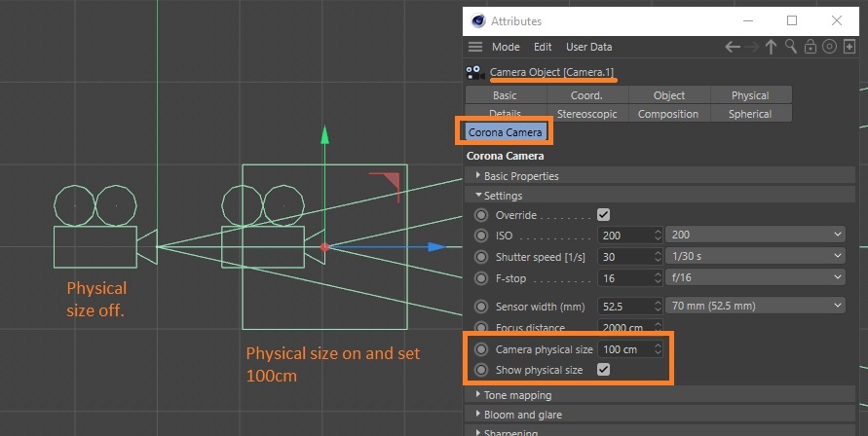The width and height of the screenshot is (868, 436).
Task: Toggle the animation dot beside ISO
Action: tap(481, 236)
